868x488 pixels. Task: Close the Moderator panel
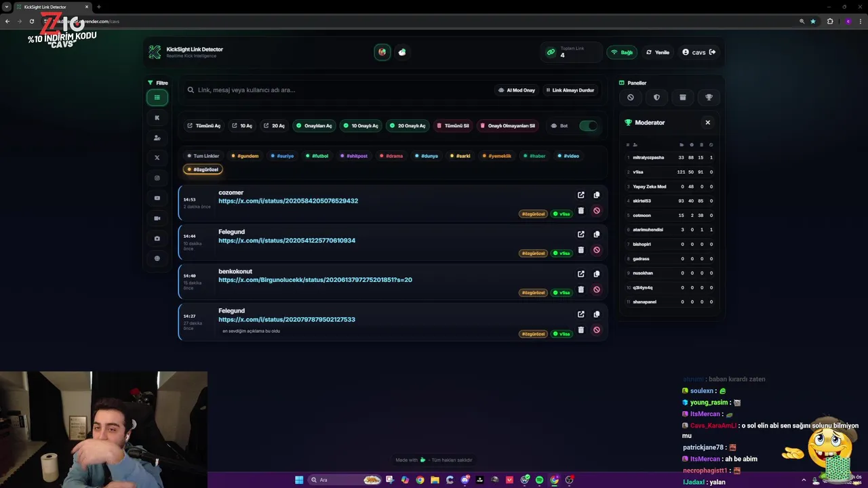707,123
